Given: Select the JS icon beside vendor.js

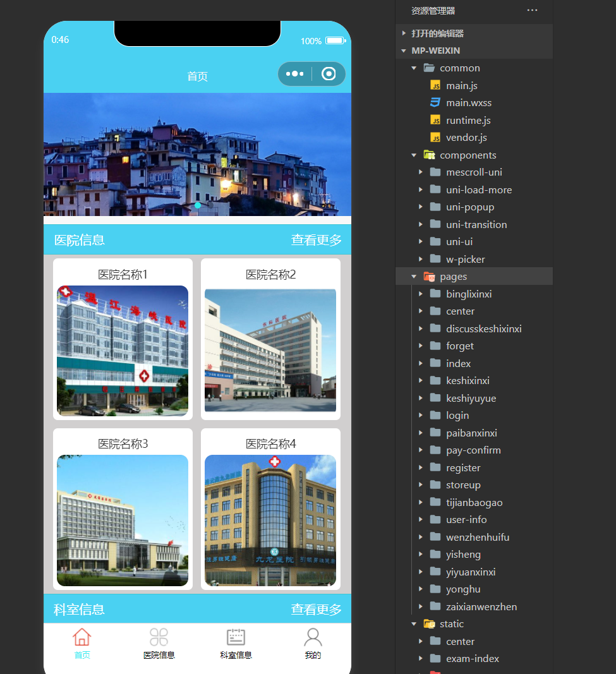Looking at the screenshot, I should tap(434, 137).
